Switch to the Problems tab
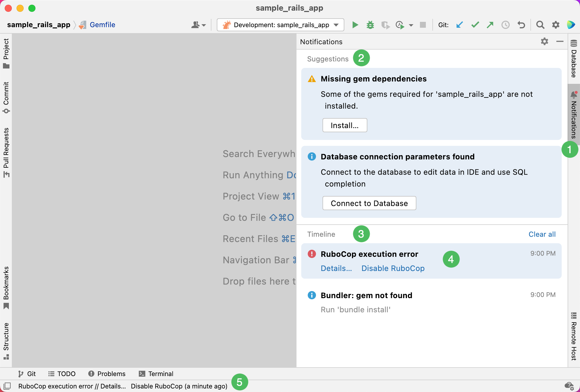Screen dimensions: 580x392 [107, 373]
